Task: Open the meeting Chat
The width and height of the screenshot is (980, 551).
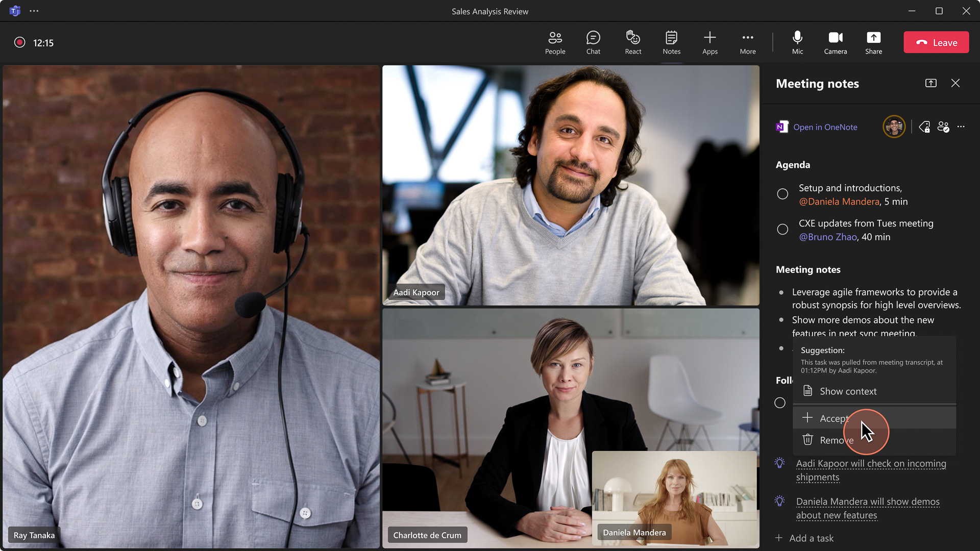Action: [x=593, y=42]
